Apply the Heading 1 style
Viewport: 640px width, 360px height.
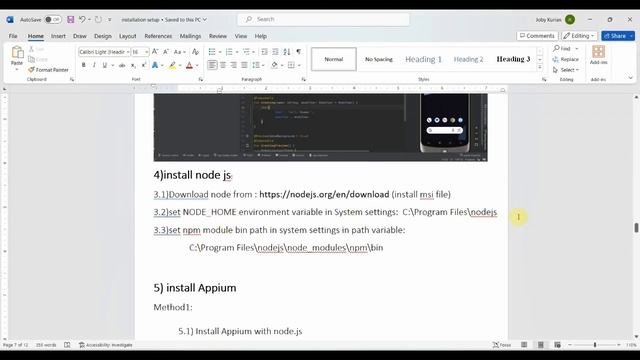[423, 59]
